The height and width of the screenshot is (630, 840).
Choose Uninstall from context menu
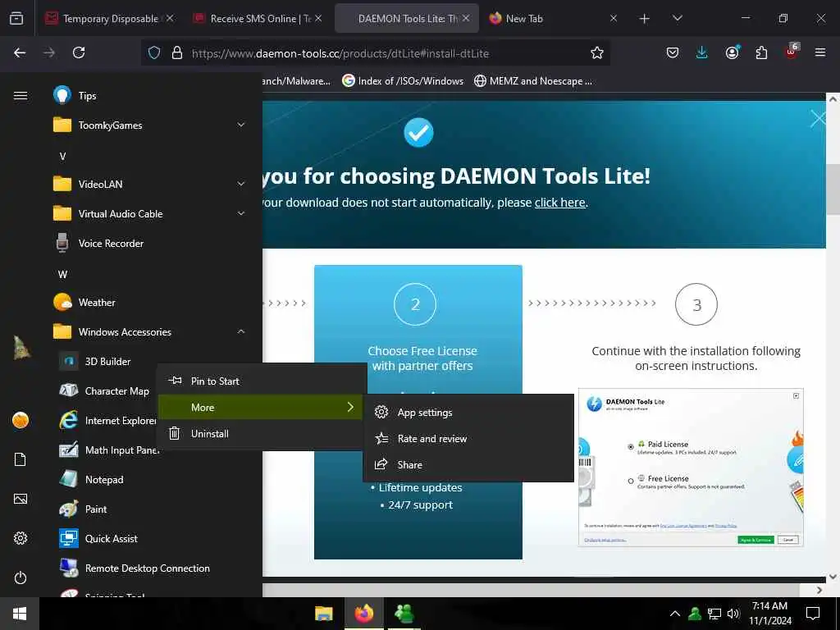pos(262,434)
